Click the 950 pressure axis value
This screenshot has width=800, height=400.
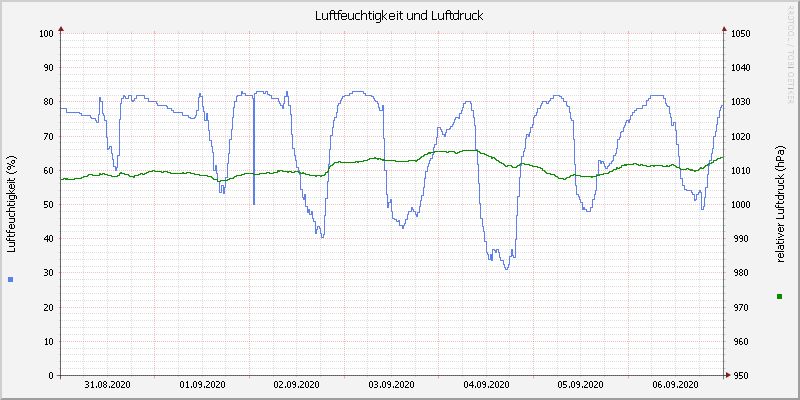point(739,376)
